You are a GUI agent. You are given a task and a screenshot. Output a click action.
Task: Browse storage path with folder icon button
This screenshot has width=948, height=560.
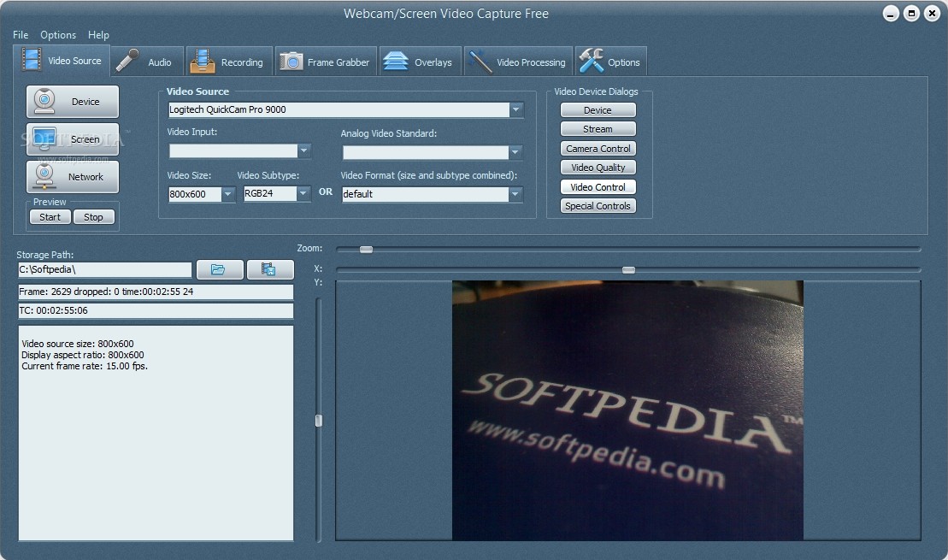pos(220,269)
